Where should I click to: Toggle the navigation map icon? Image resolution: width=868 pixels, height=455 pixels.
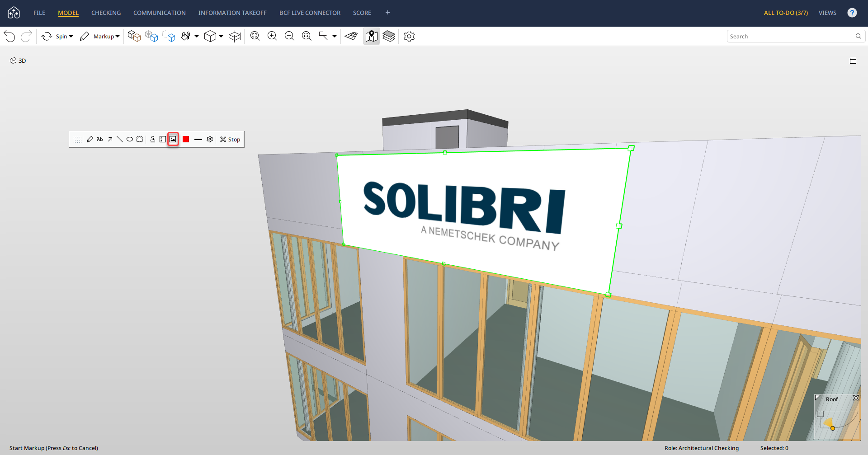[x=372, y=36]
